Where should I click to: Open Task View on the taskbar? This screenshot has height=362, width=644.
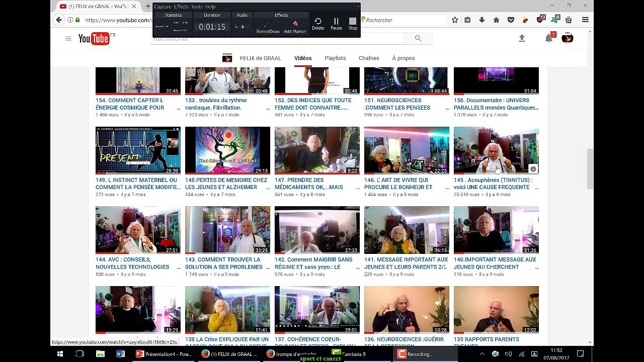click(79, 354)
